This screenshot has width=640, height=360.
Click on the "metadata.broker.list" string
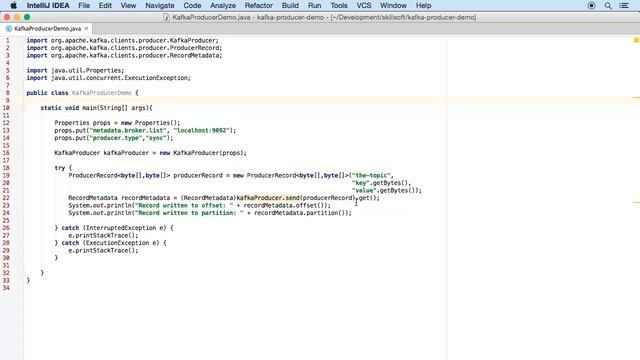128,131
